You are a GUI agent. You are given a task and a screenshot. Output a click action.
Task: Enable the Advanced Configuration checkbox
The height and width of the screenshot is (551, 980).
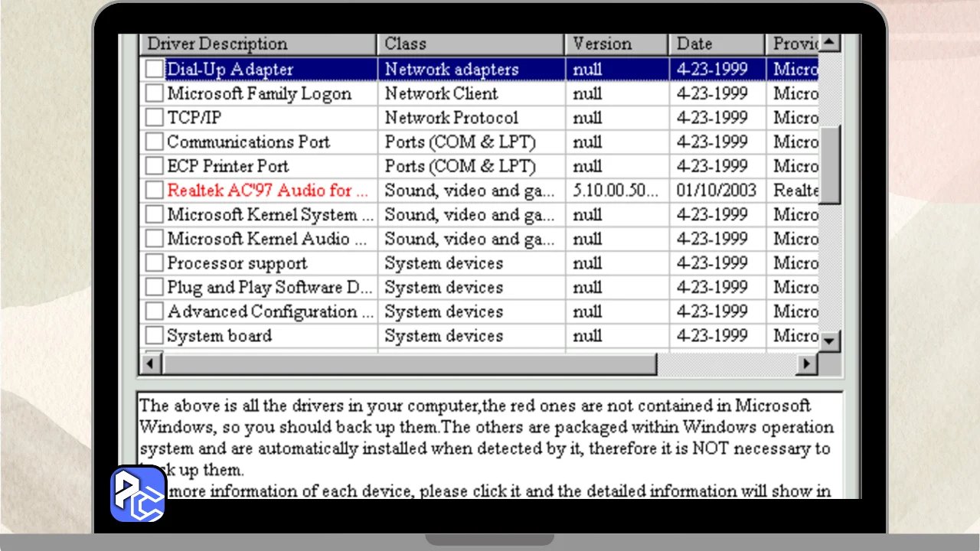coord(155,311)
